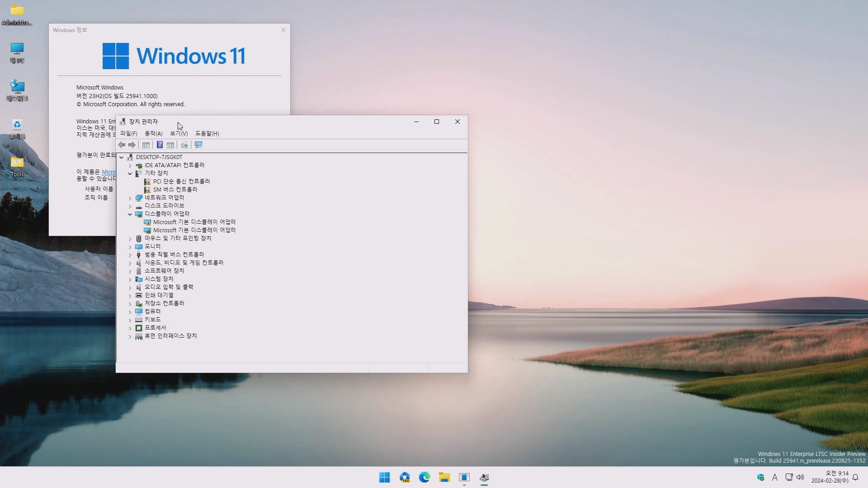This screenshot has width=868, height=488.
Task: Click the Device Manager taskbar icon
Action: click(x=484, y=478)
